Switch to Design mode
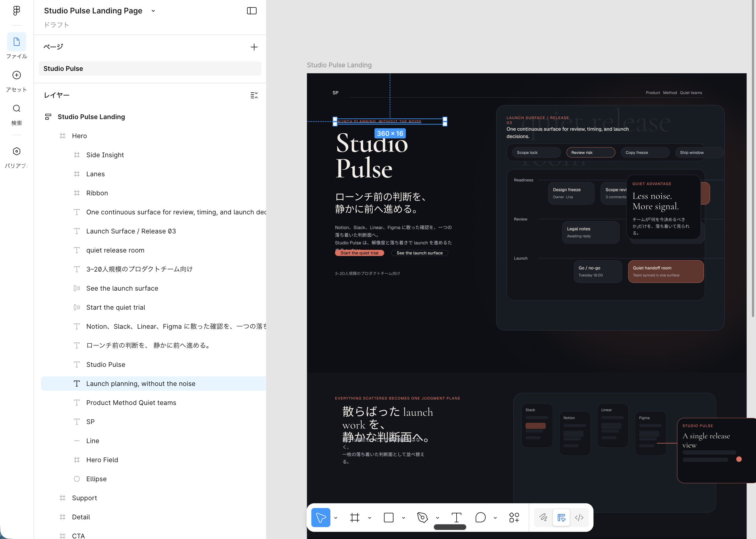The image size is (756, 539). pyautogui.click(x=561, y=518)
